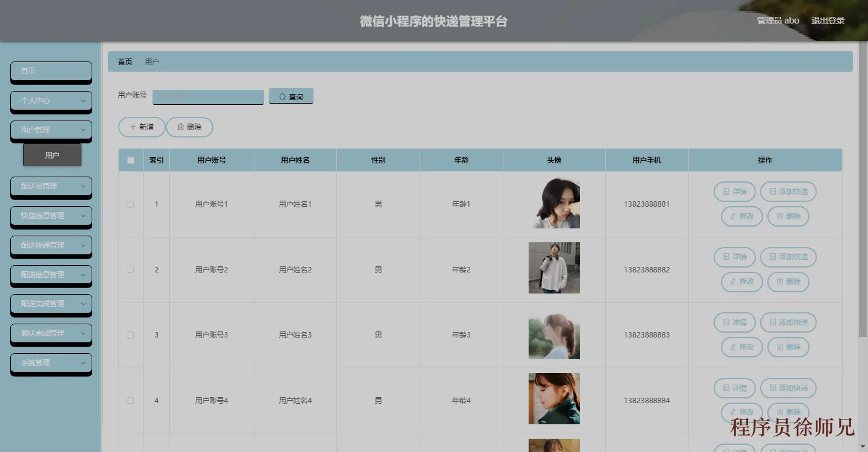Check the box for row 用户账号1

coord(130,204)
